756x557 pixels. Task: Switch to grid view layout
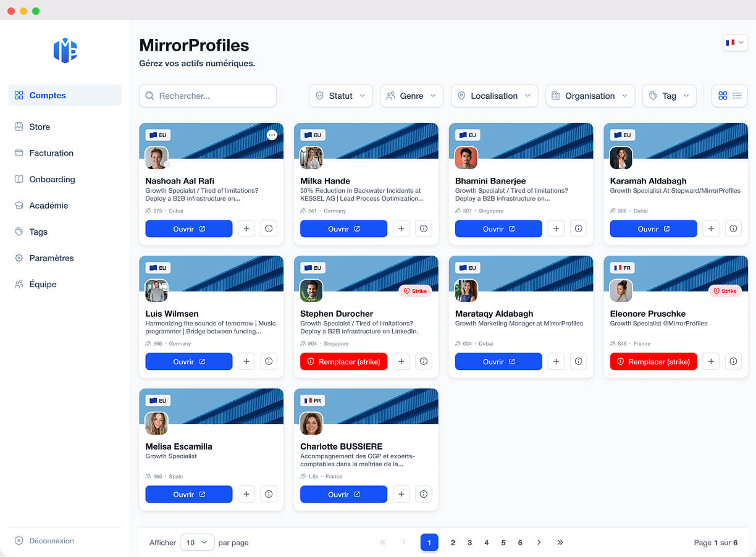[723, 96]
